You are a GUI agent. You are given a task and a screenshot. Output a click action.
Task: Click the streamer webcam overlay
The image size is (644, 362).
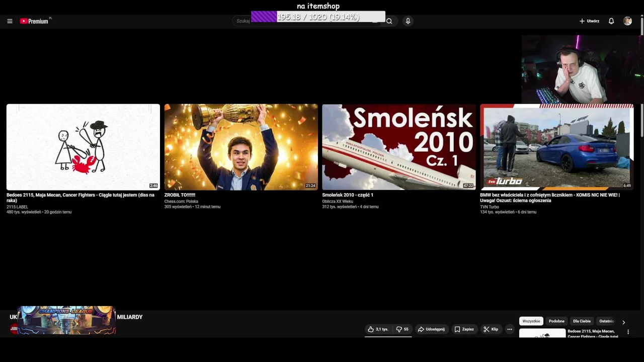click(x=581, y=69)
